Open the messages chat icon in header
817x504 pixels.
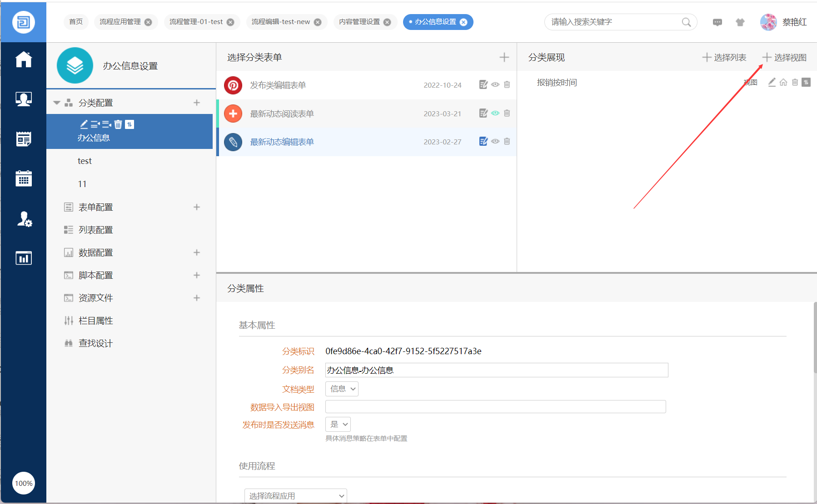pyautogui.click(x=717, y=22)
